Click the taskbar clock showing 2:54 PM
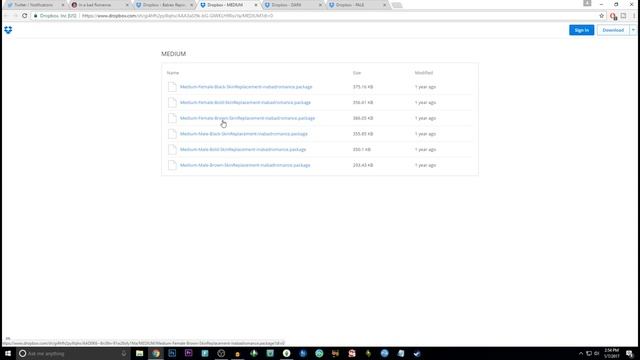The width and height of the screenshot is (640, 360). (611, 353)
